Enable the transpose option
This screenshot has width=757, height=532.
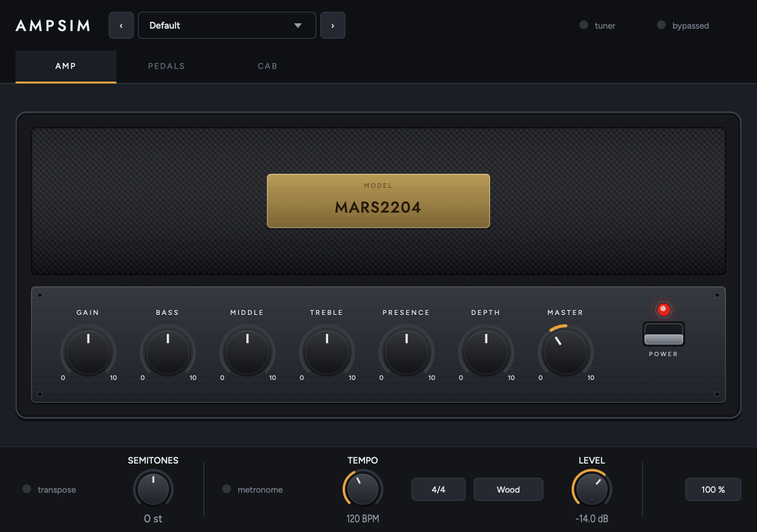tap(49, 489)
